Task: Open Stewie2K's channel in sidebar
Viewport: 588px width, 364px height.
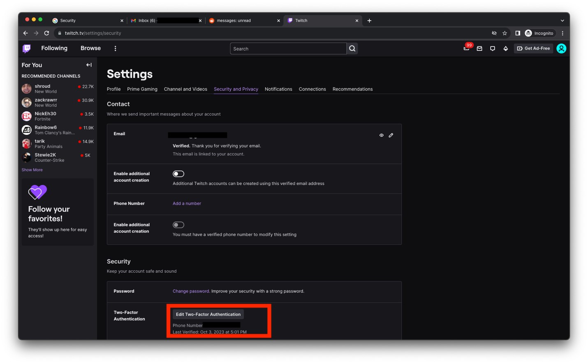Action: click(58, 157)
